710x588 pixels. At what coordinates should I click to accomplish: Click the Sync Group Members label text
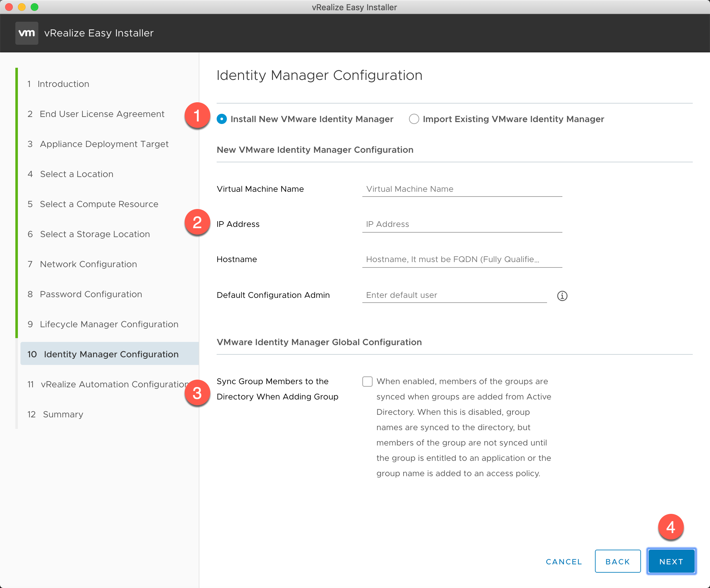tap(277, 389)
